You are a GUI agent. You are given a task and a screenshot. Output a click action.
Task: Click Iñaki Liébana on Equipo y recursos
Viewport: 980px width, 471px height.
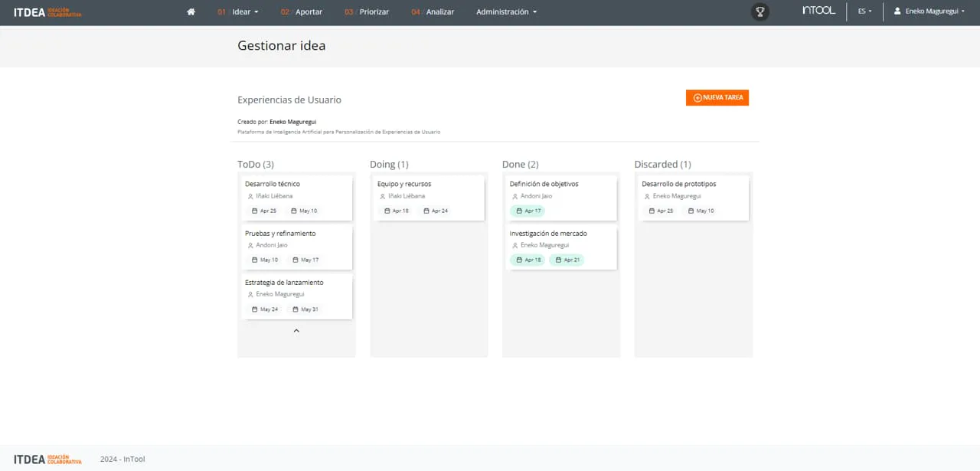tap(407, 196)
